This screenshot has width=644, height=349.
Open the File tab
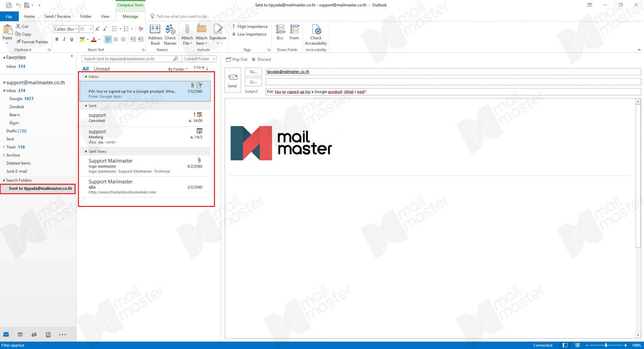(x=9, y=17)
